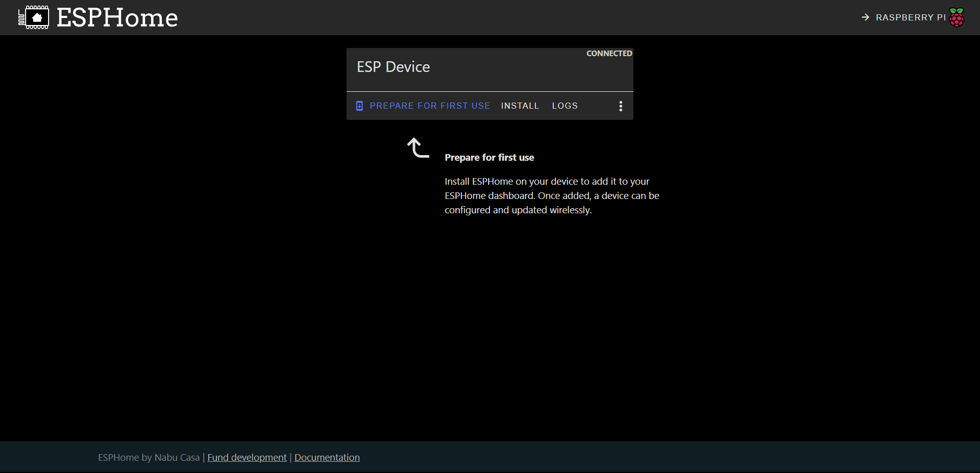Click the ESP Device card title
980x473 pixels.
(x=394, y=67)
